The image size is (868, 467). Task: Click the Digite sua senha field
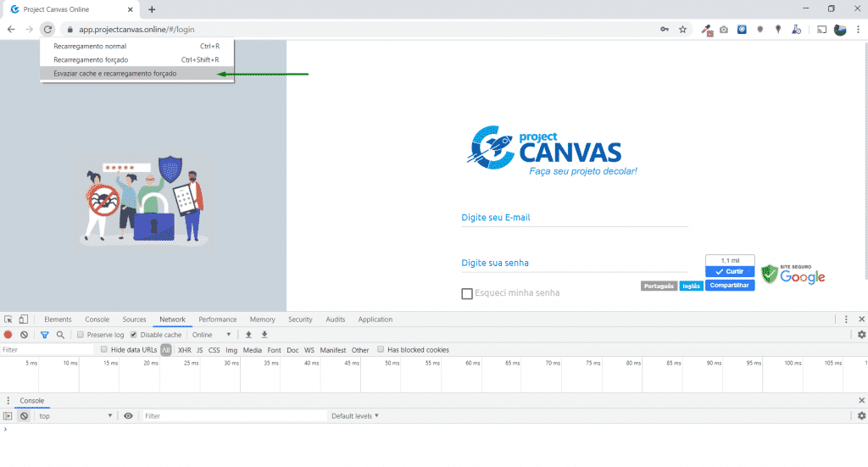click(575, 264)
